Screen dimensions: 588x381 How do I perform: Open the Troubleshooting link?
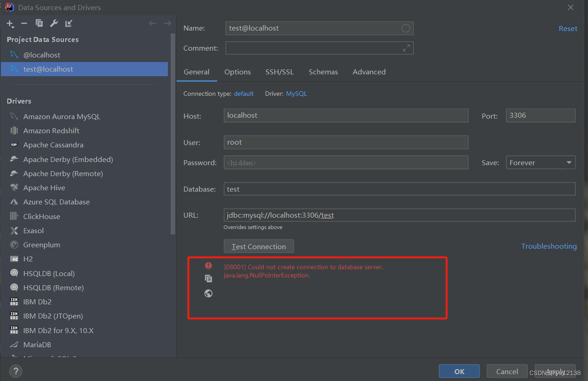coord(549,246)
